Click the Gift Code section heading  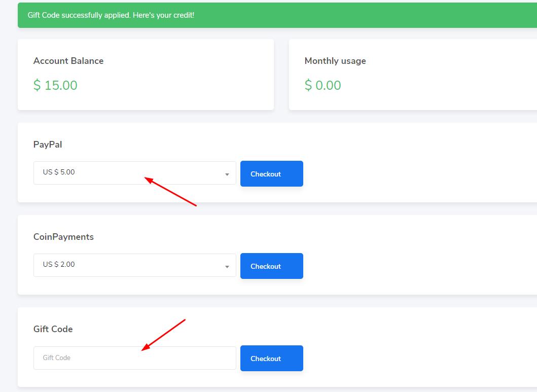[53, 329]
